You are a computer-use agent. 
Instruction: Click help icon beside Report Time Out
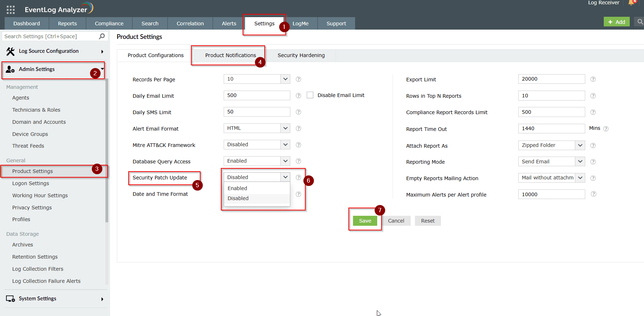[x=606, y=129]
